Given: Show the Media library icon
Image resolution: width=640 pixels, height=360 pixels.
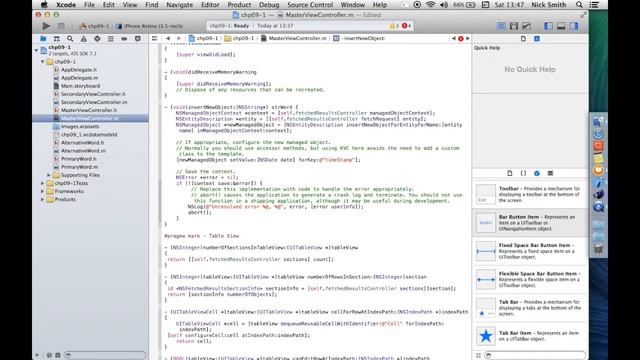Looking at the screenshot, I should coord(550,173).
